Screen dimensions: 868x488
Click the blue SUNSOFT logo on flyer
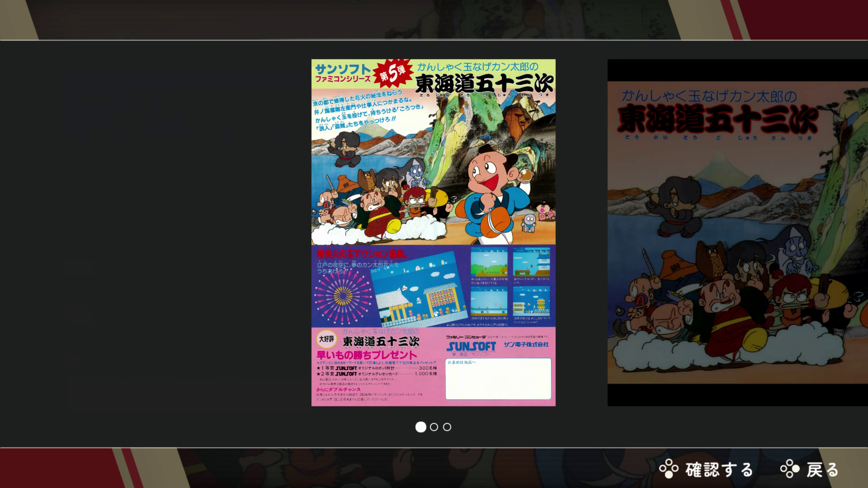[x=471, y=347]
